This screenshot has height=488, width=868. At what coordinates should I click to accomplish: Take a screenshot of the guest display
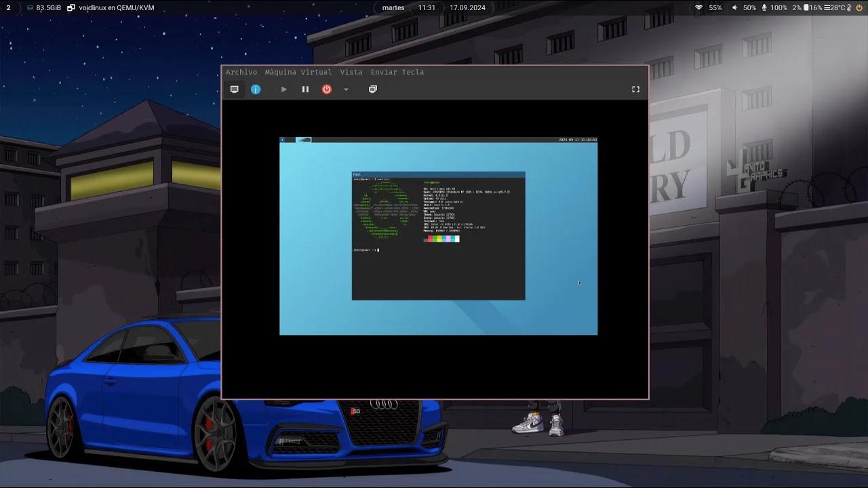pos(372,89)
